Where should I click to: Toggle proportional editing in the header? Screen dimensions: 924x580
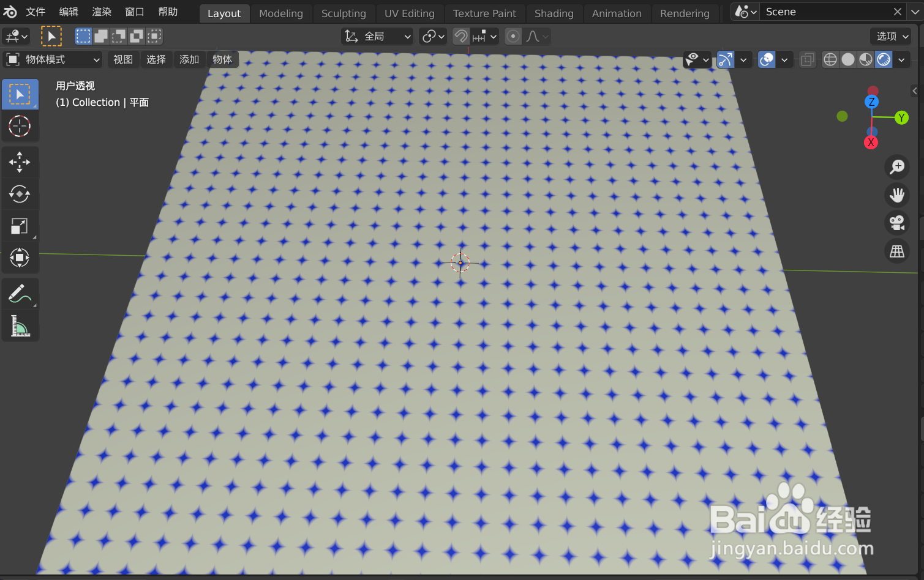[x=513, y=36]
